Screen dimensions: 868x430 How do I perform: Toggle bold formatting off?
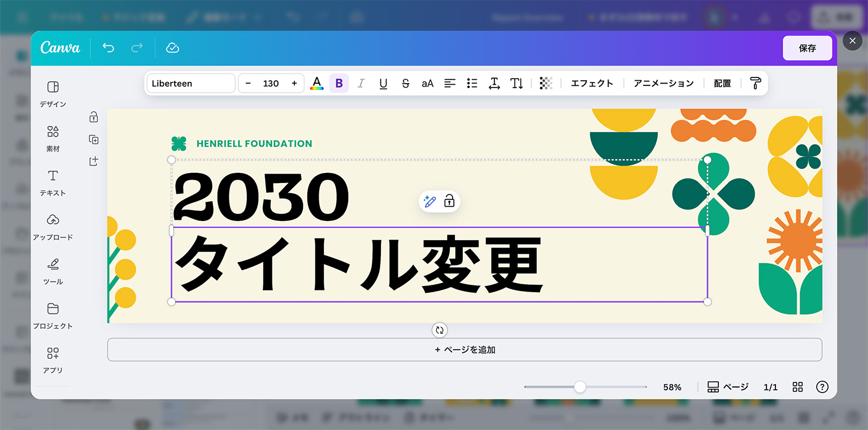[339, 84]
